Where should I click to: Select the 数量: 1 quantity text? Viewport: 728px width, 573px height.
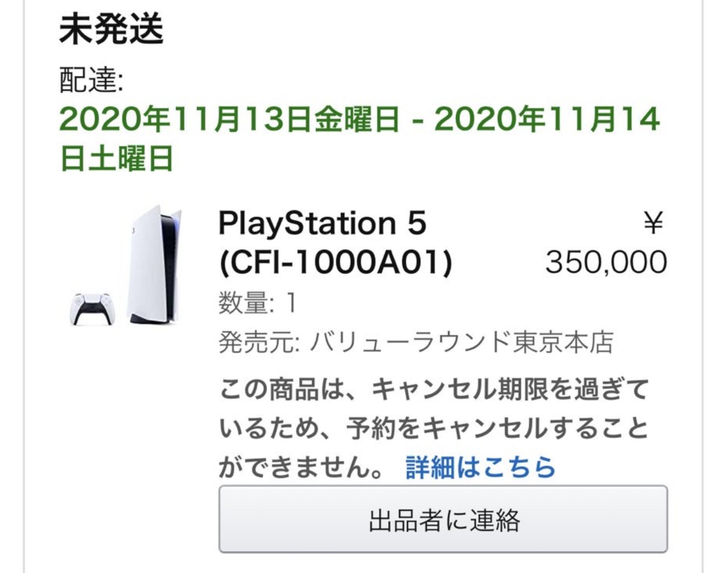point(258,302)
